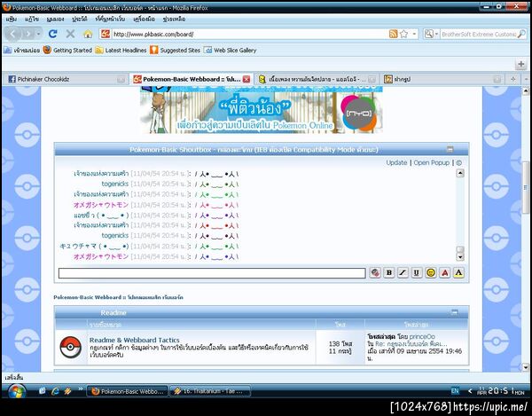Image resolution: width=532 pixels, height=416 pixels.
Task: Click the Stop loading X icon
Action: [x=70, y=34]
